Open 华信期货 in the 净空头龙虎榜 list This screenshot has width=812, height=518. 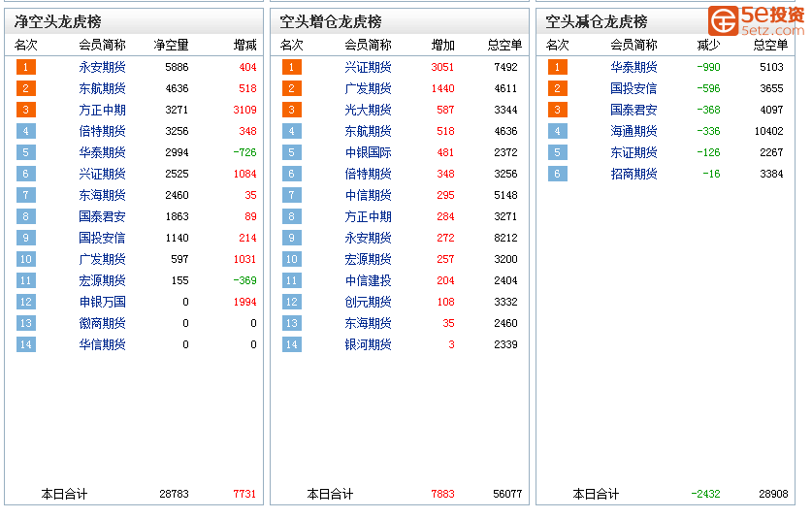(x=102, y=344)
